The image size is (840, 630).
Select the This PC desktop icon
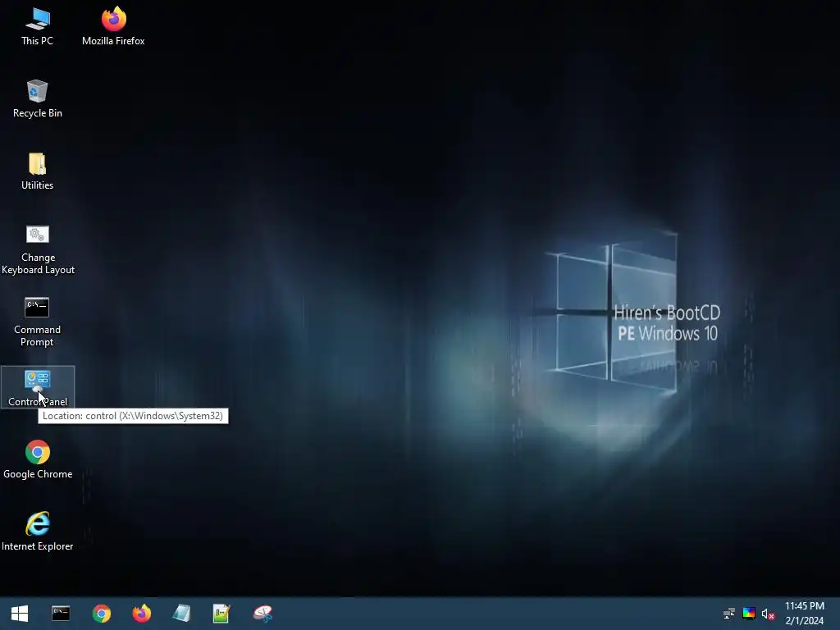tap(38, 27)
